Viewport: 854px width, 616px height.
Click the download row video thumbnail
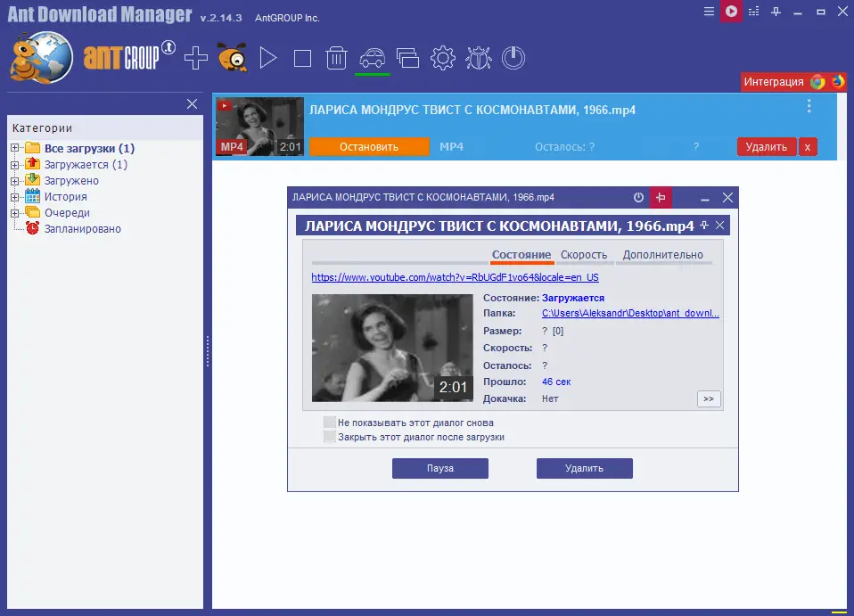pyautogui.click(x=259, y=127)
